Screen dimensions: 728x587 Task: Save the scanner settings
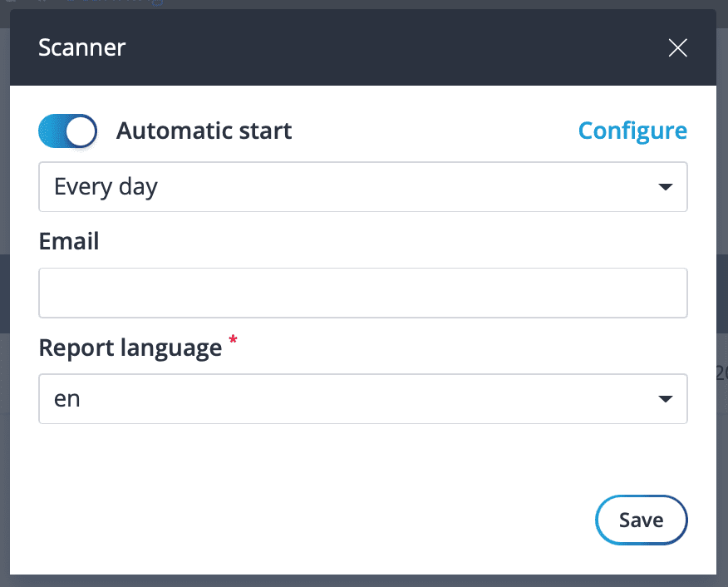tap(642, 520)
